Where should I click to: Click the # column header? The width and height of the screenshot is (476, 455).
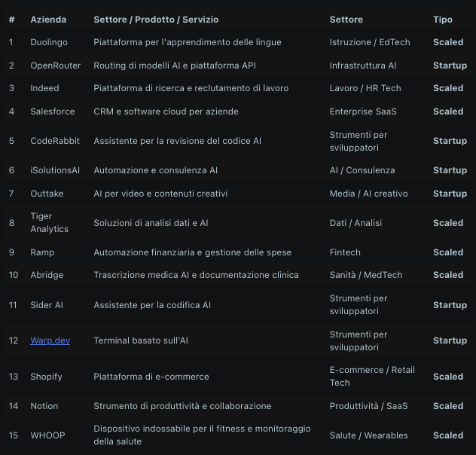coord(11,20)
